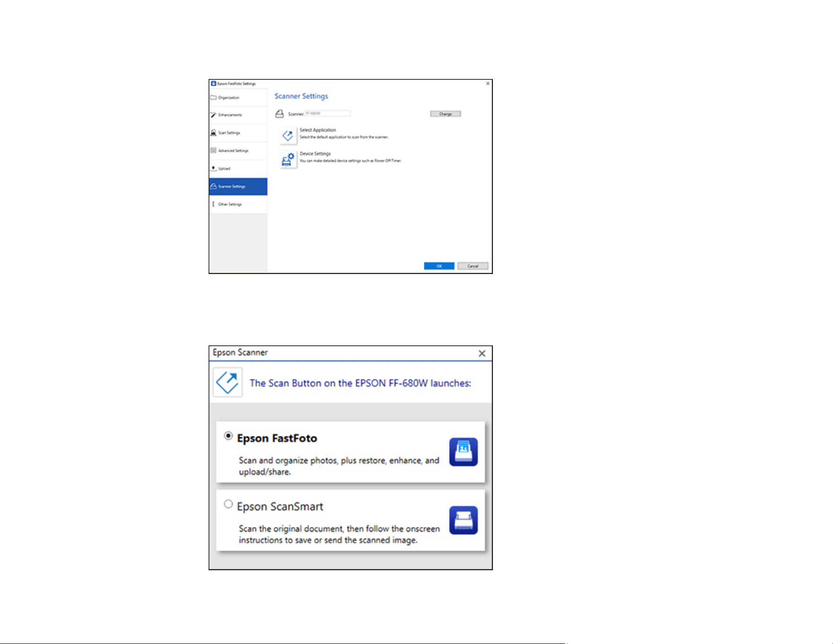Open the Organization tab

coord(238,97)
